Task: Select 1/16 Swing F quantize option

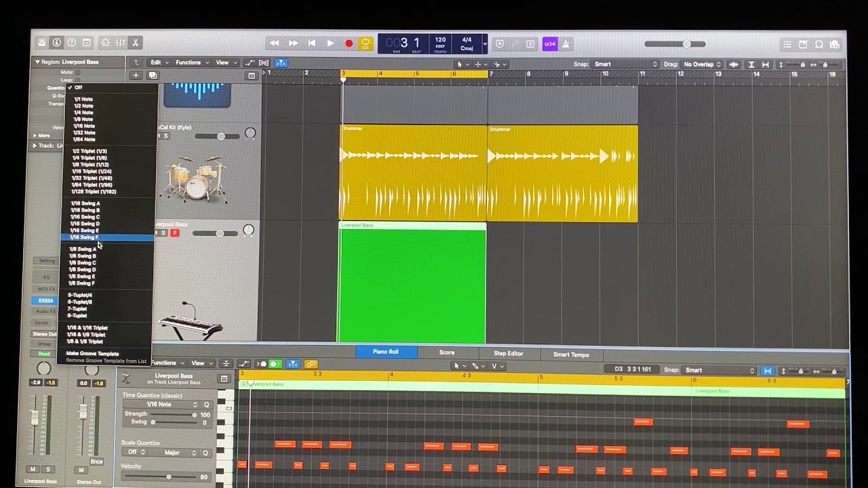Action: 108,238
